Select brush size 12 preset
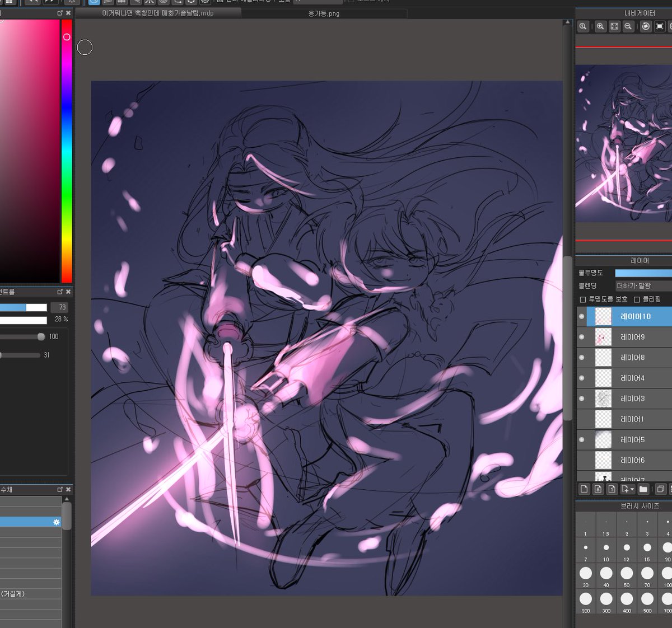This screenshot has width=672, height=628. click(627, 551)
